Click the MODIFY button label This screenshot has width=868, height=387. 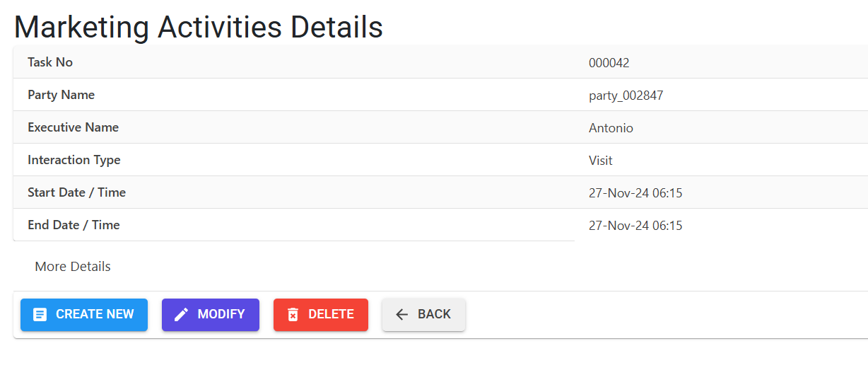coord(221,314)
